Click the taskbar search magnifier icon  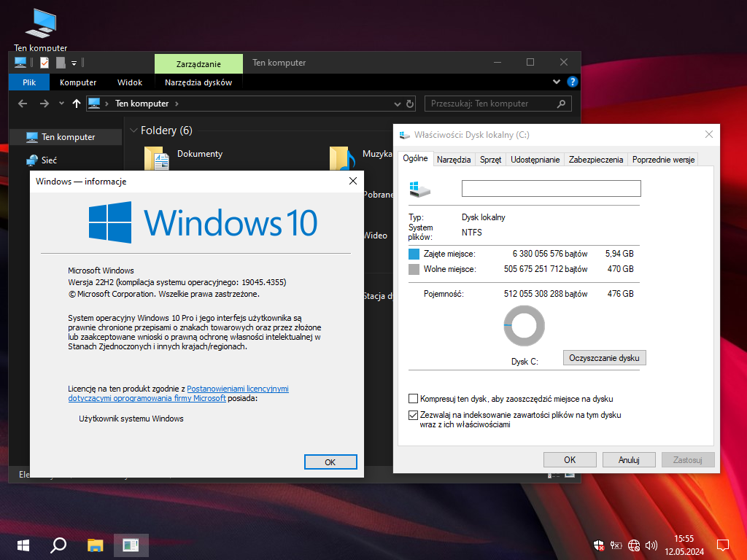58,545
